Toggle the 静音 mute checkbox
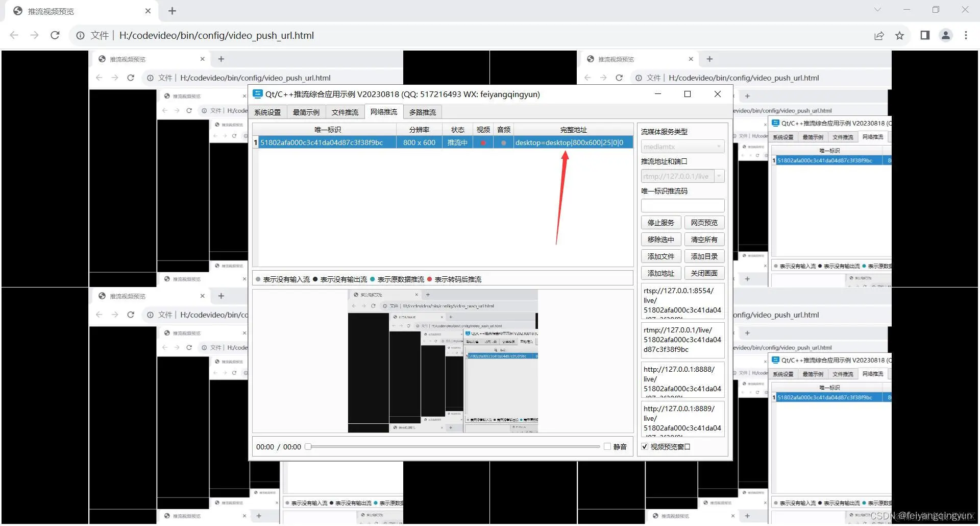The width and height of the screenshot is (980, 526). [x=607, y=447]
